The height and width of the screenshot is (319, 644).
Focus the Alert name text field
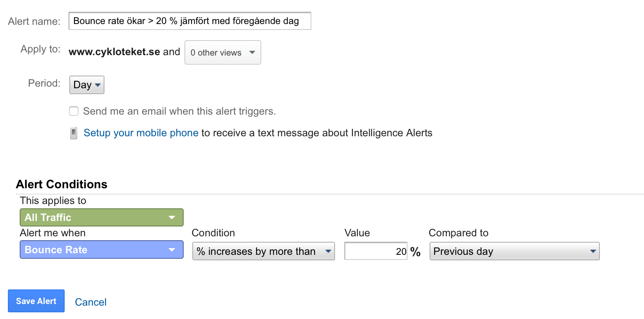tap(190, 21)
